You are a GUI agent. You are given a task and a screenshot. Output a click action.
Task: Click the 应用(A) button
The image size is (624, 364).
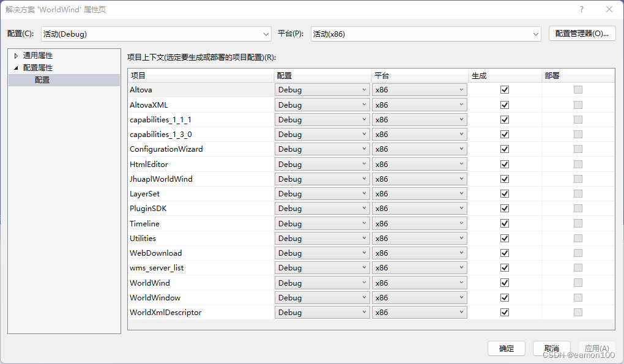pos(596,347)
